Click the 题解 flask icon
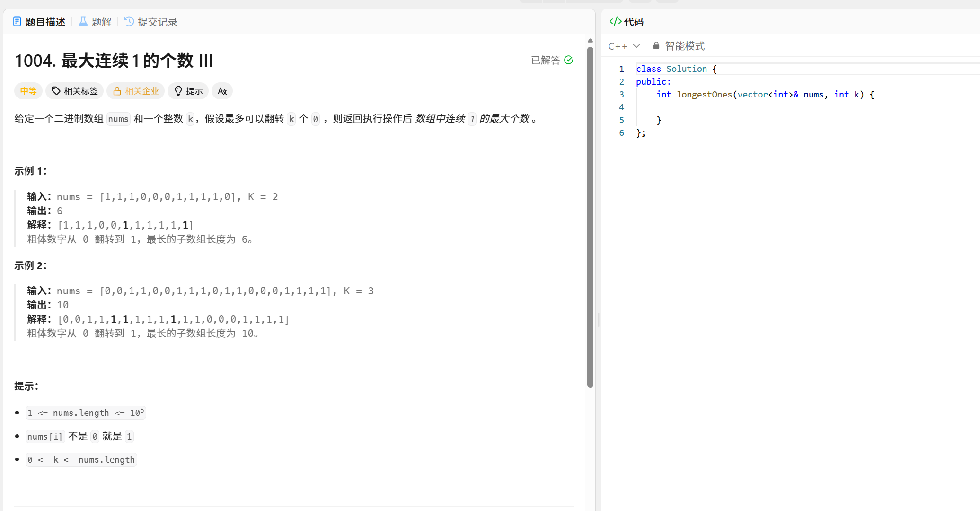 point(83,21)
